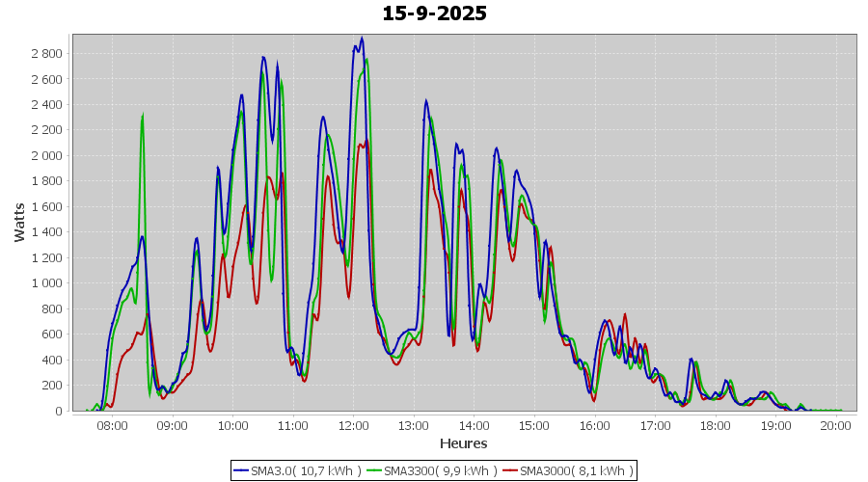Click the 200 y-axis tick label

(x=52, y=386)
